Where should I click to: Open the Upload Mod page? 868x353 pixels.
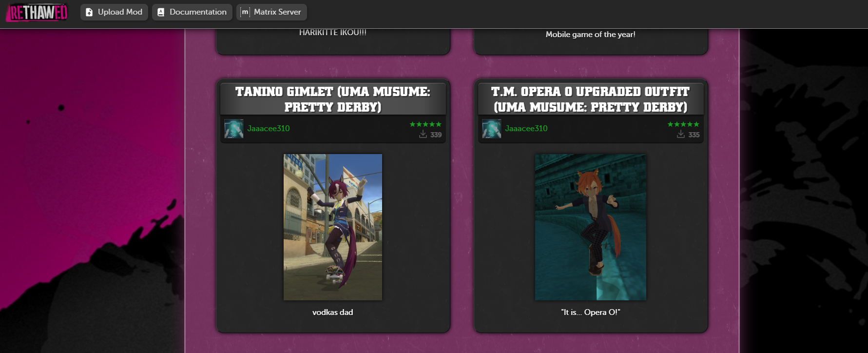tap(114, 12)
